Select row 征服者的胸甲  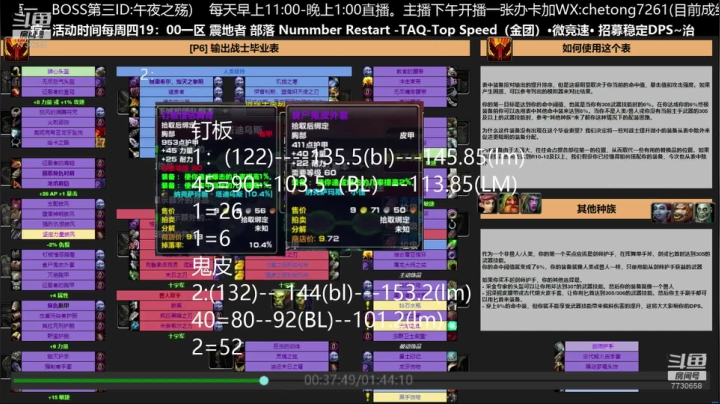pyautogui.click(x=58, y=285)
